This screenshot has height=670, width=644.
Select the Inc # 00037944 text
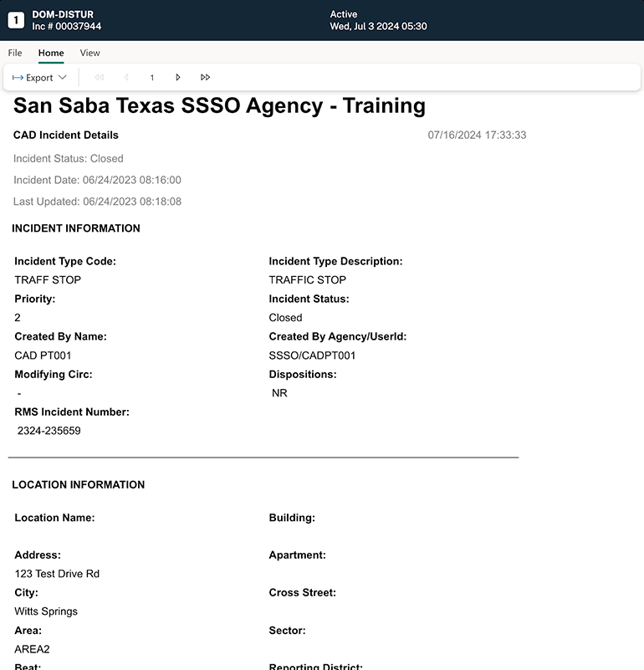[67, 27]
